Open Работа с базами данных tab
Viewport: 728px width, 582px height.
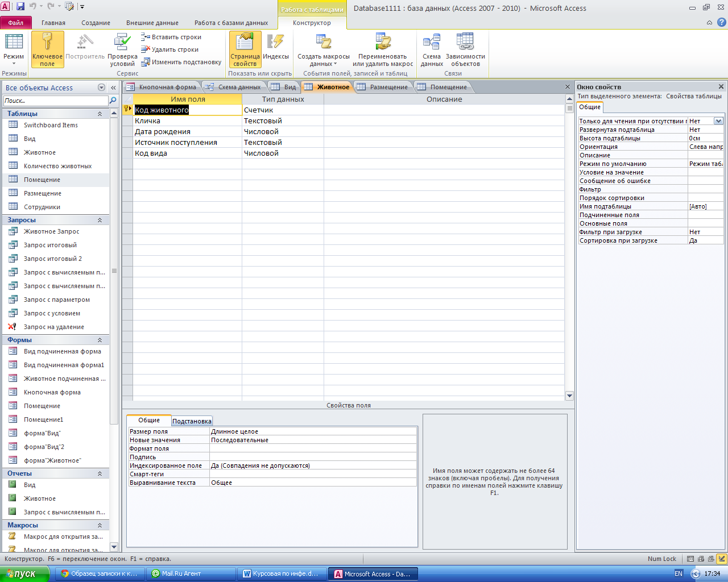[231, 23]
